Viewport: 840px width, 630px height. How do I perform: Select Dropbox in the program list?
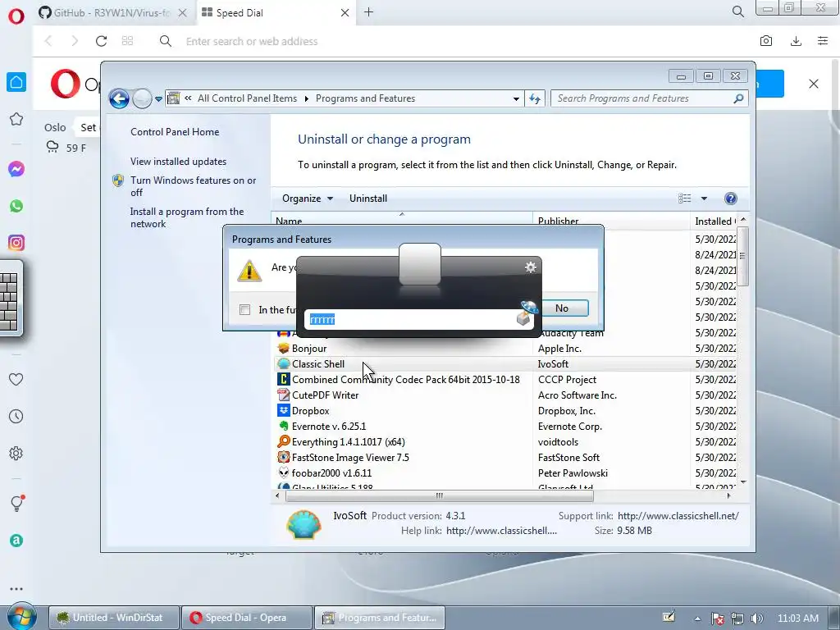(x=311, y=410)
